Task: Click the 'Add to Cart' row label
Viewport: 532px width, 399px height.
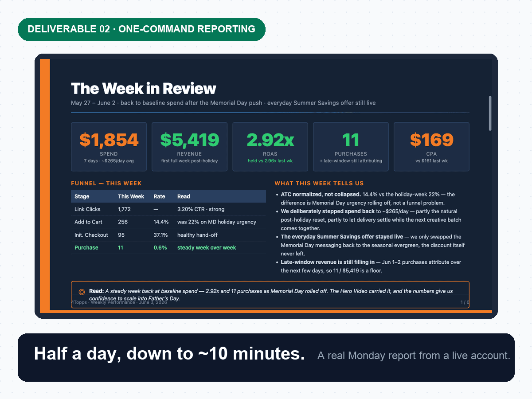Action: [88, 222]
